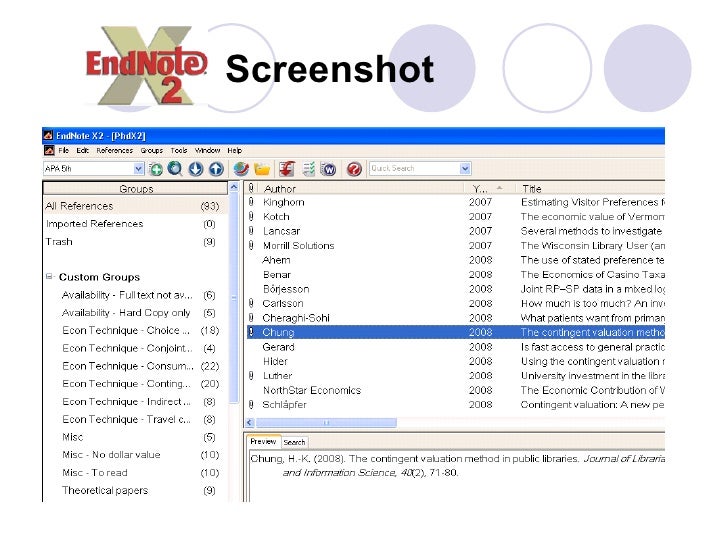Viewport: 728px width, 546px height.
Task: Click inside the Quick Search field
Action: [x=415, y=169]
